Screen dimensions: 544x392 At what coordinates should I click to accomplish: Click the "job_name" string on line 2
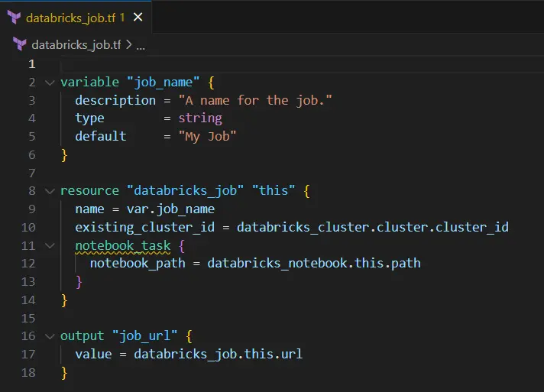point(164,83)
